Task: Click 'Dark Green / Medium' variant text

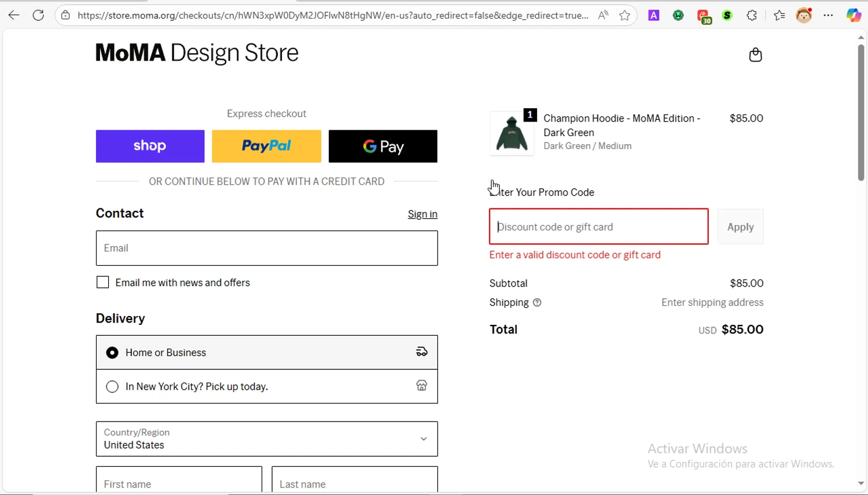Action: (587, 146)
